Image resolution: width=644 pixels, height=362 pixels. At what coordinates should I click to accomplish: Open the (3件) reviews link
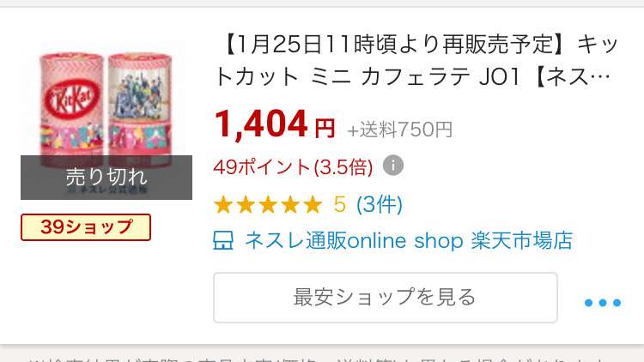coord(380,204)
